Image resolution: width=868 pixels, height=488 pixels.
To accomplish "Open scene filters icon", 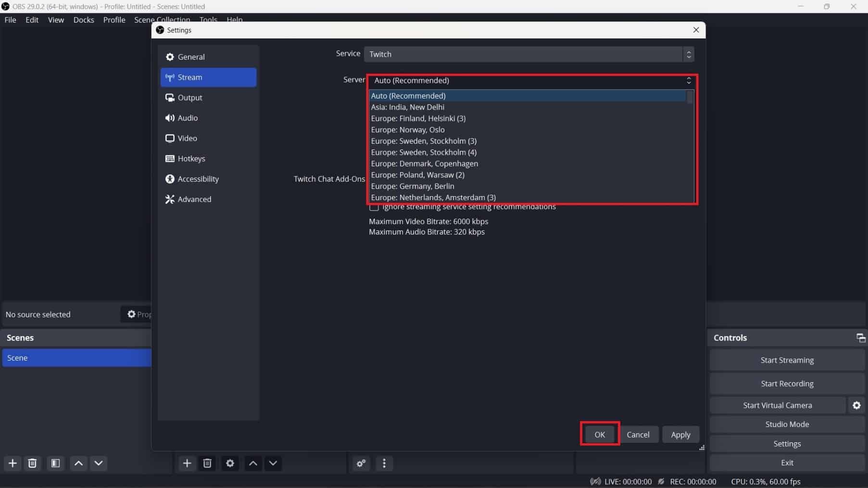I will click(x=55, y=463).
